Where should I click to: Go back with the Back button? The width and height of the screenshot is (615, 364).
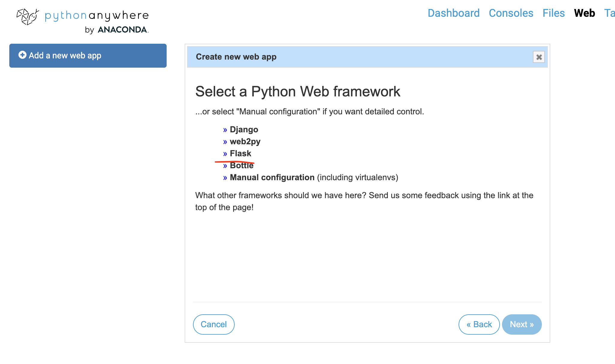point(479,324)
